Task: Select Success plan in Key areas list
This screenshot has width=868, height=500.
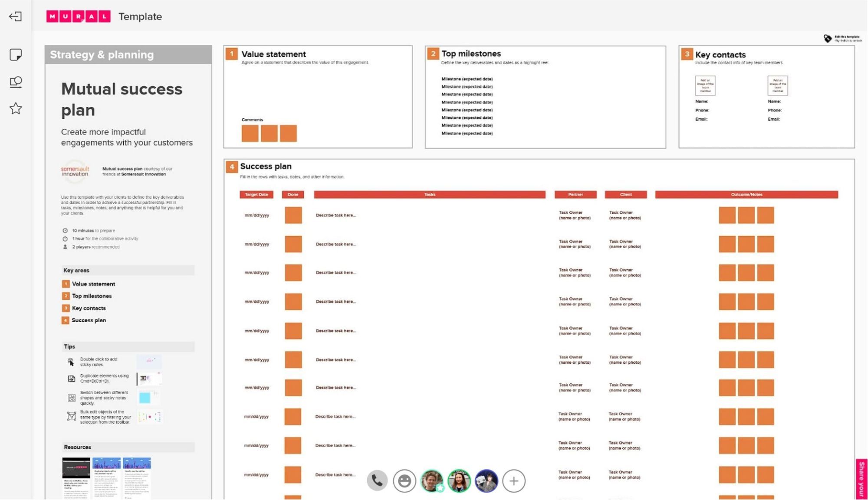Action: 89,320
